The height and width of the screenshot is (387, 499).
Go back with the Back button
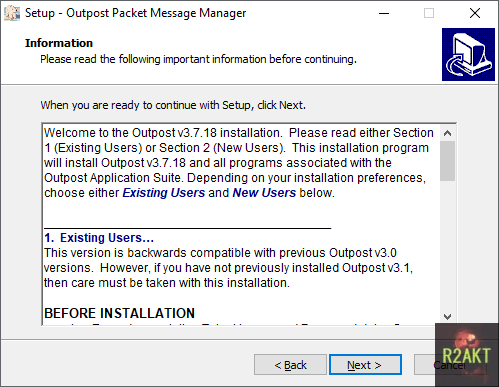[x=290, y=365]
